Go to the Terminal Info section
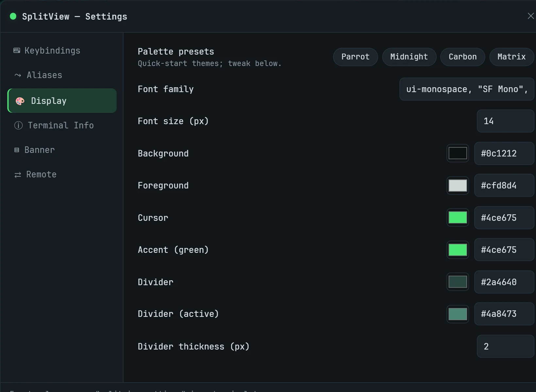This screenshot has height=392, width=536. click(62, 125)
